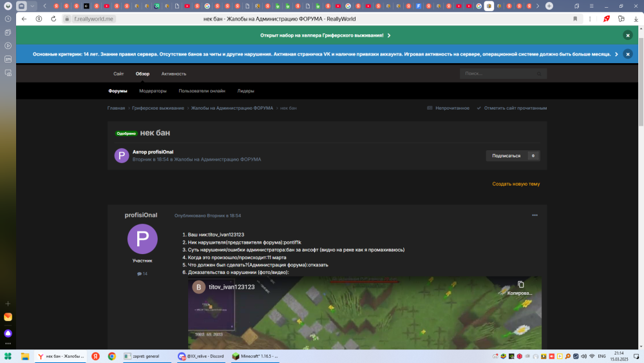The width and height of the screenshot is (644, 363).
Task: Reload the current page
Action: 53,19
